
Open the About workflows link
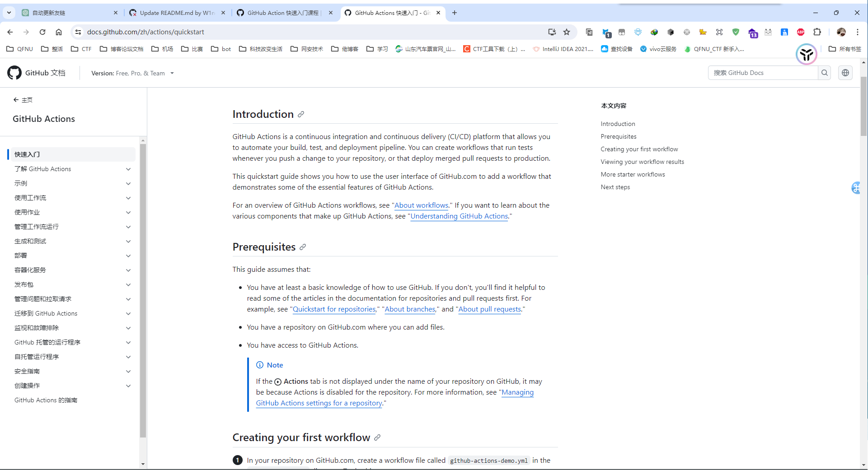(x=421, y=205)
